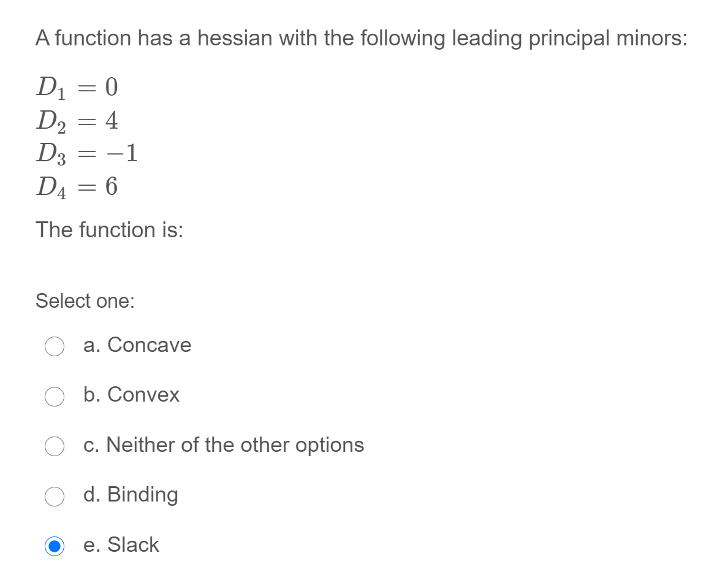Click the label "c. Neither of the other options"
This screenshot has width=728, height=580.
tap(223, 445)
